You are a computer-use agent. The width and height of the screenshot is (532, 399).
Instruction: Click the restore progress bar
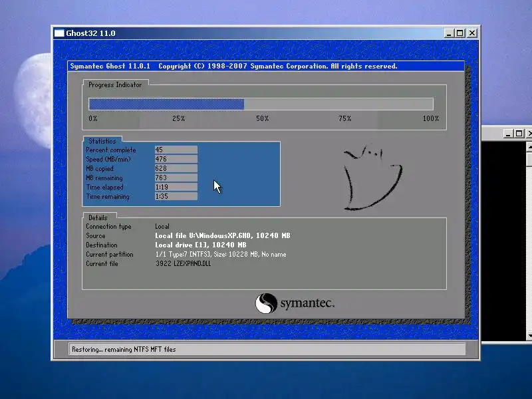tap(261, 104)
